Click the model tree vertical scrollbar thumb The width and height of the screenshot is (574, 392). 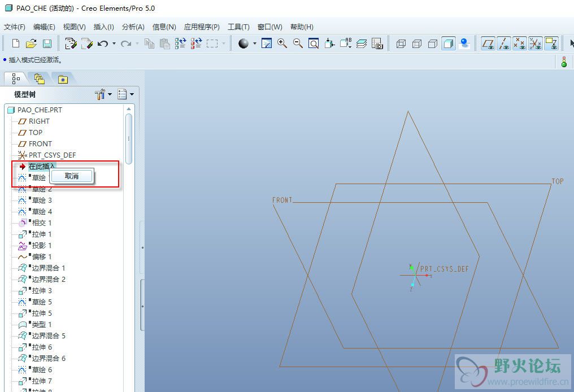(128, 139)
